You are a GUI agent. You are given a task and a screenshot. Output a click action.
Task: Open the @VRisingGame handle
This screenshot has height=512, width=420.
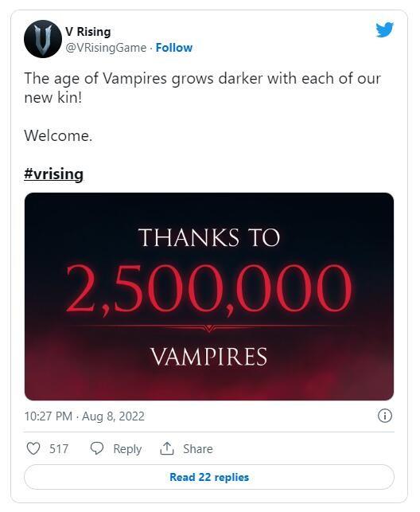tap(106, 48)
